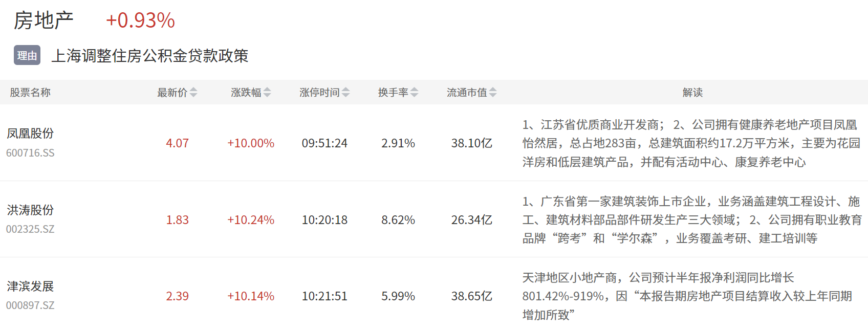868x330 pixels.
Task: Click the 解读 column header
Action: tap(692, 93)
